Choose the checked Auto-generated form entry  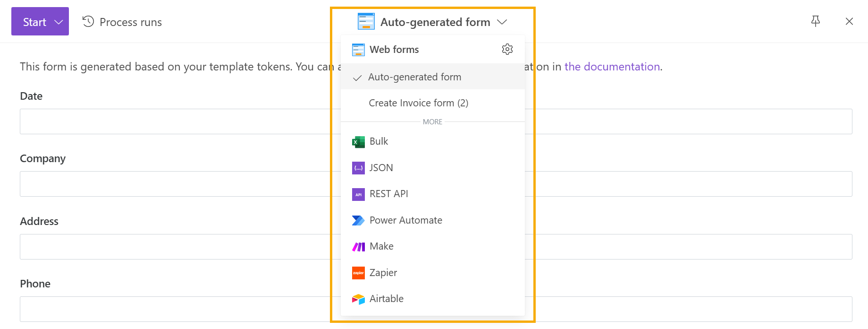[x=433, y=77]
